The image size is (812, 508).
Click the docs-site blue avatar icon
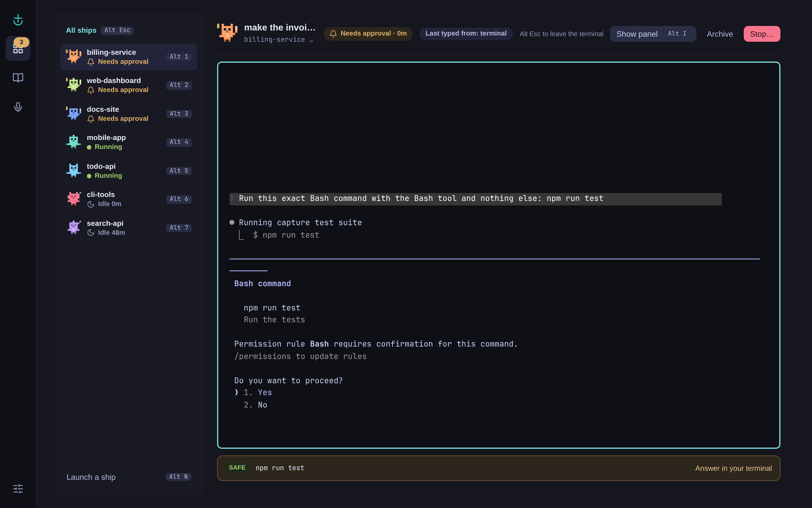(x=74, y=113)
